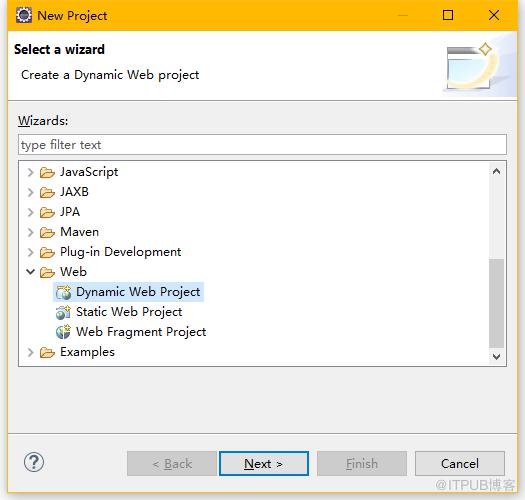Expand the Maven category

pos(30,232)
